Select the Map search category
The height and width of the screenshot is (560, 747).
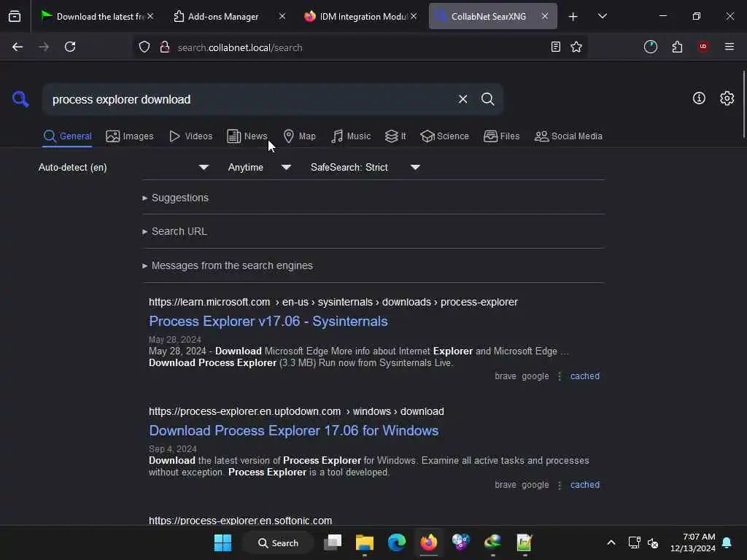(299, 136)
